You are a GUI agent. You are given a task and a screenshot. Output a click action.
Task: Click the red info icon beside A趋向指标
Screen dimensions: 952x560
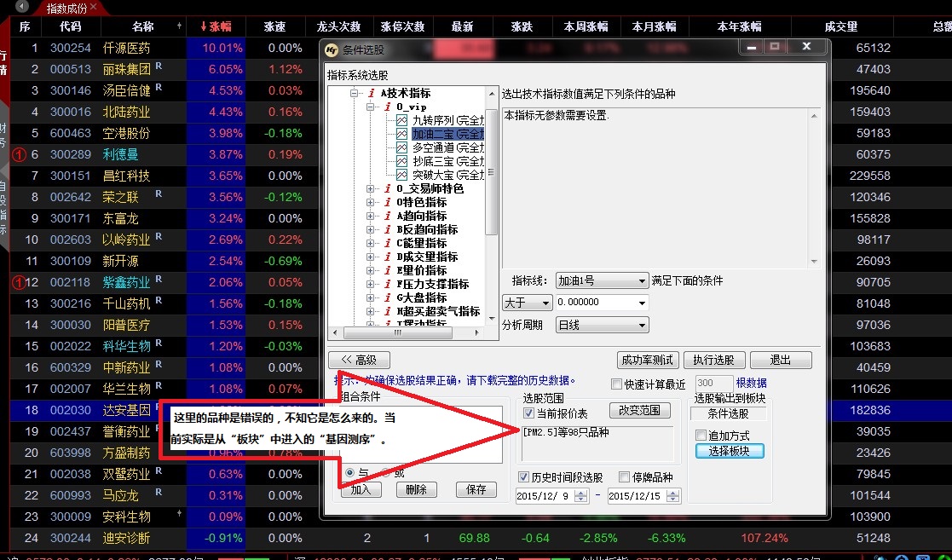click(x=388, y=216)
